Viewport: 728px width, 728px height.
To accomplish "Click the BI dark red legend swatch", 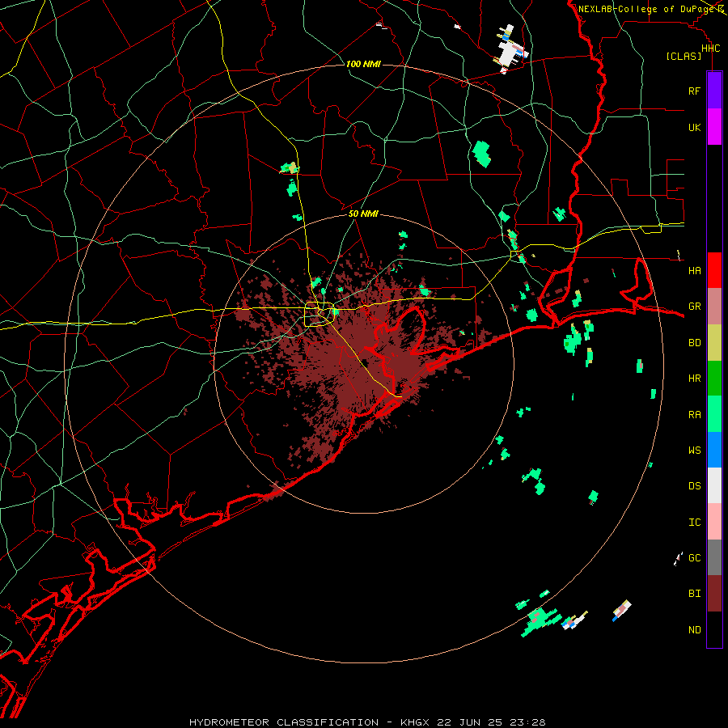I will 714,594.
